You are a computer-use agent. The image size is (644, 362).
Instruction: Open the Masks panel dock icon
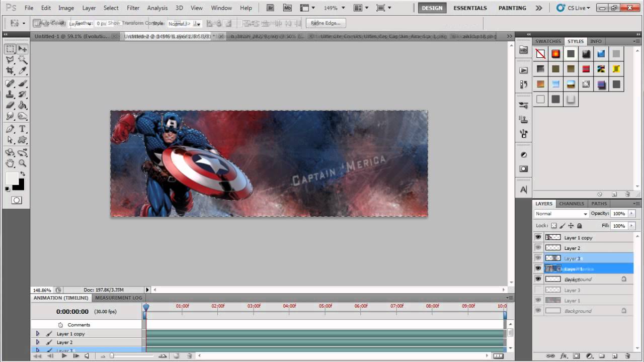click(524, 169)
